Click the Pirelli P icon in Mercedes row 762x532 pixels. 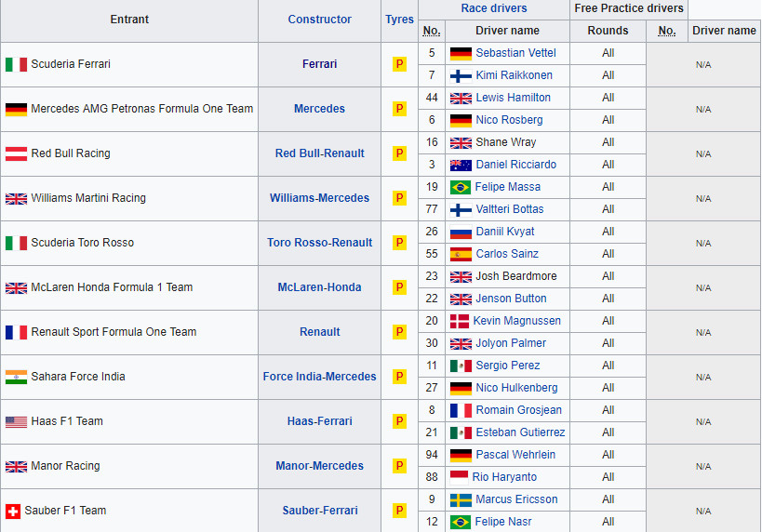(399, 109)
